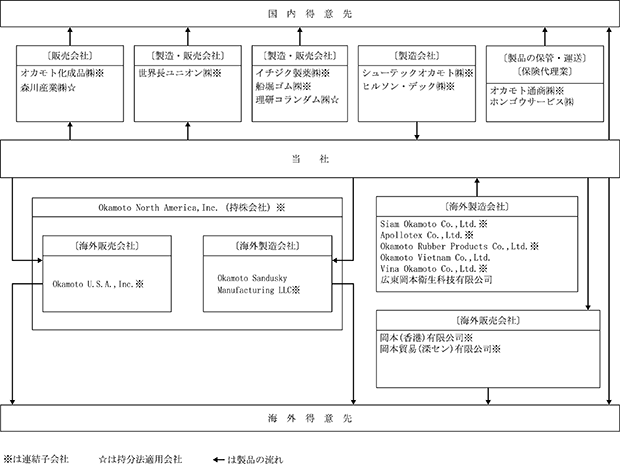Click オカモト通商 company entry
Screen dimensions: 620x464
click(x=527, y=91)
